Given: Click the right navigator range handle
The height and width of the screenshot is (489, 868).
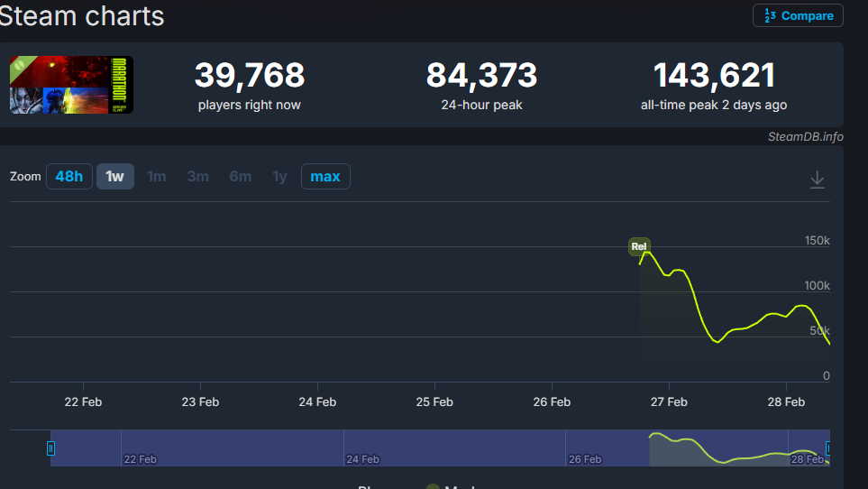Looking at the screenshot, I should [828, 448].
